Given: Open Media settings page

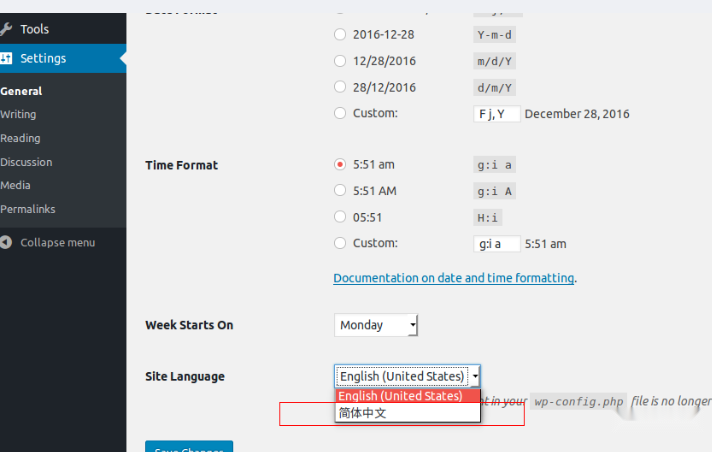Looking at the screenshot, I should 15,185.
